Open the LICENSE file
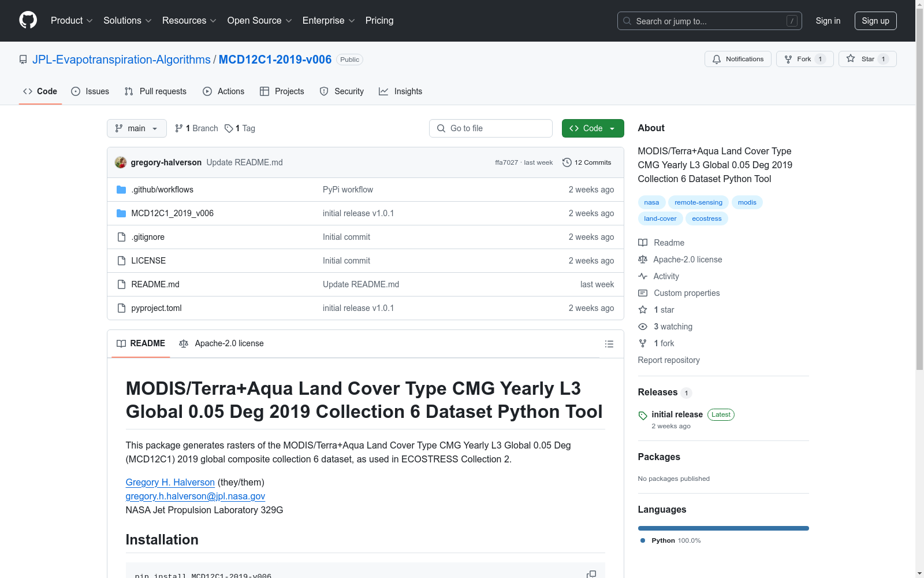The height and width of the screenshot is (578, 924). [x=148, y=261]
